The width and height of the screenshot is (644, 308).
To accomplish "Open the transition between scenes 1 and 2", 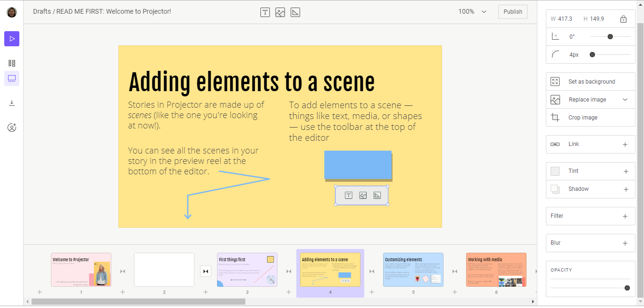I will pos(123,271).
